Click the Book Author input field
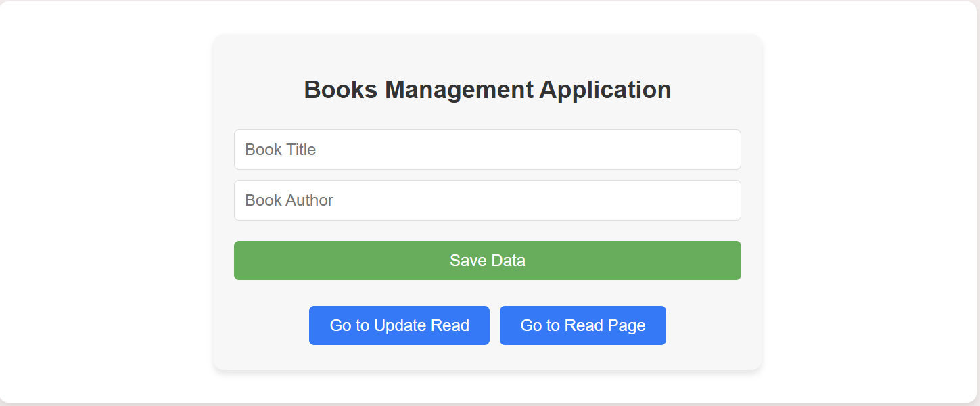Viewport: 980px width, 406px height. click(487, 200)
